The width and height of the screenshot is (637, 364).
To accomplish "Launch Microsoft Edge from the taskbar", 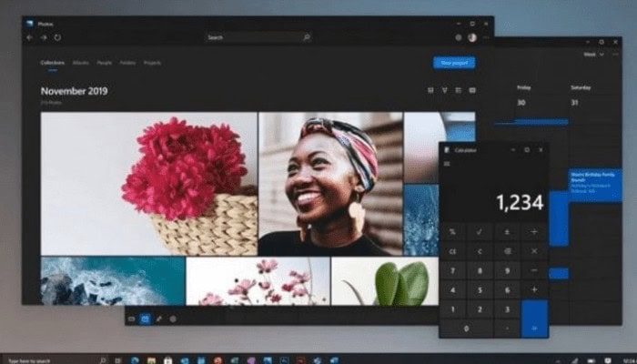I will tap(135, 360).
